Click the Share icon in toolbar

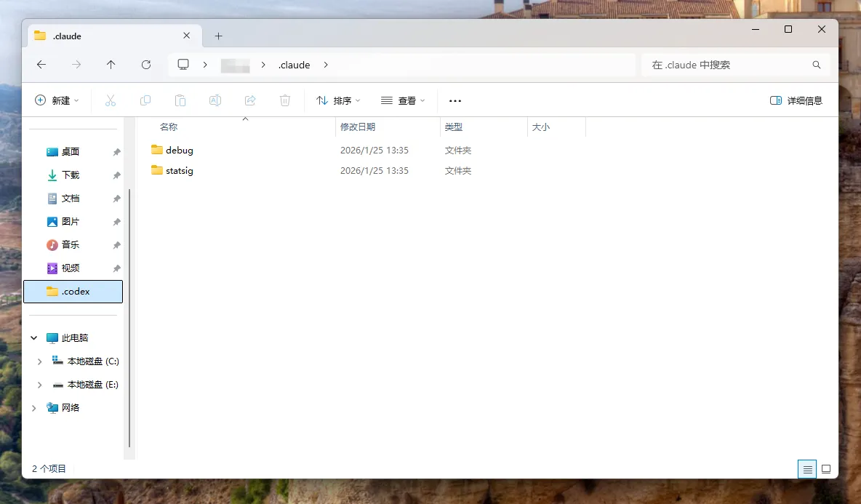pos(250,100)
